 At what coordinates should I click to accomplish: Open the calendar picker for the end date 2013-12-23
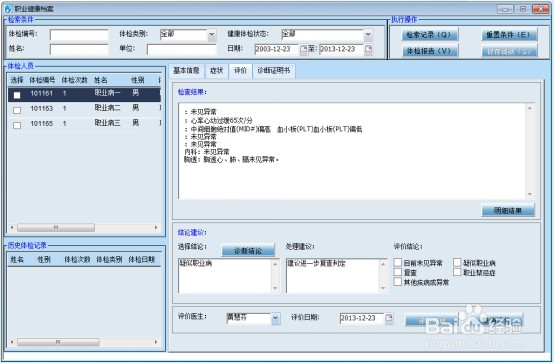pyautogui.click(x=368, y=49)
